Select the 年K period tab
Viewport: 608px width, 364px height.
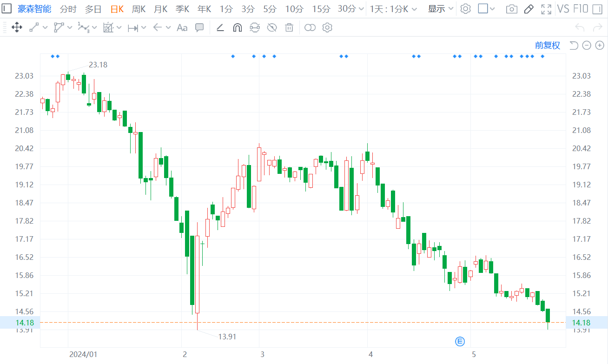(x=204, y=8)
